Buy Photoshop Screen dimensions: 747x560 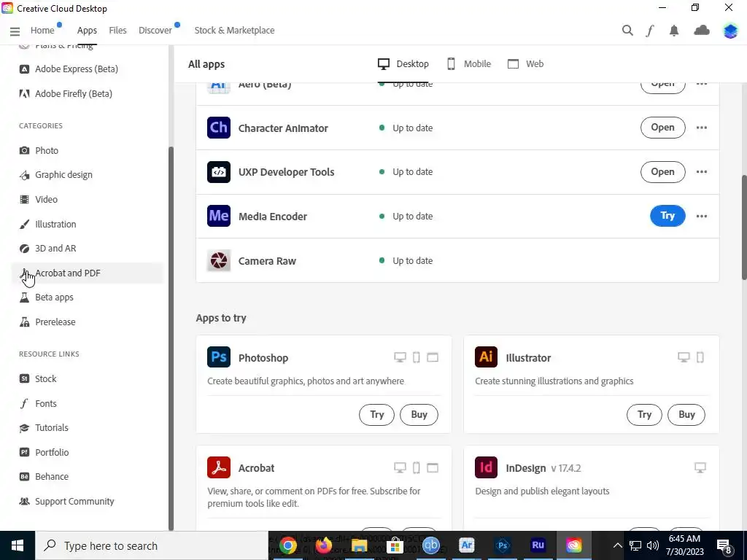coord(419,415)
